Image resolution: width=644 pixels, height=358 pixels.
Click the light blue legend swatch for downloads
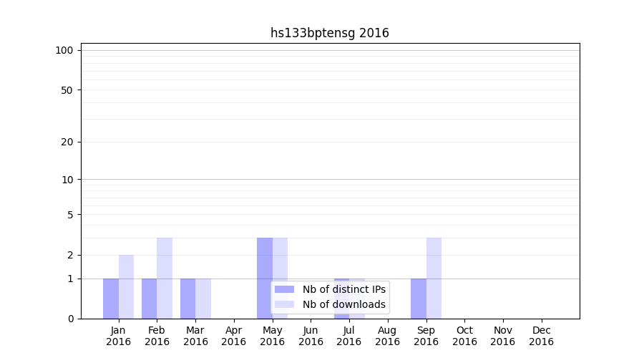pos(284,304)
